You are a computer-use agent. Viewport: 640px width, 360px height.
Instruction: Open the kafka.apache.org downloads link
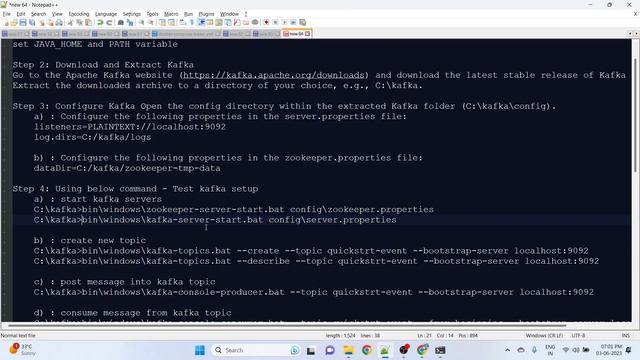273,75
